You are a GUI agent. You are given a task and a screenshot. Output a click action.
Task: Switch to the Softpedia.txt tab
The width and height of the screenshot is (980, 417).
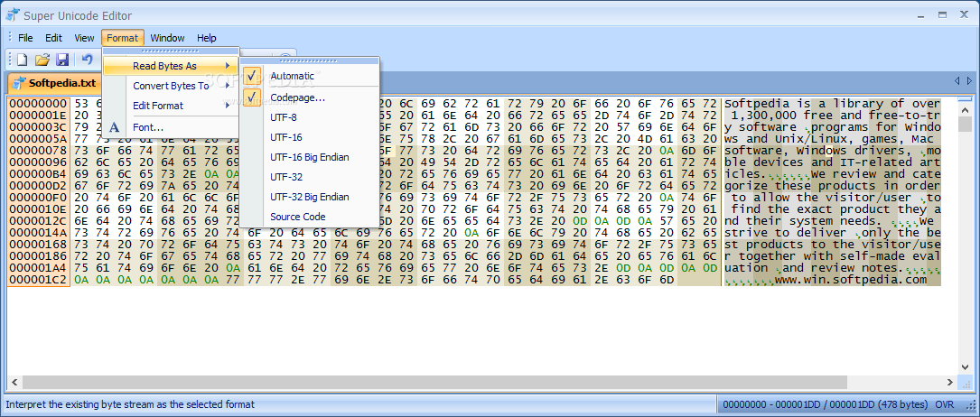(x=54, y=82)
